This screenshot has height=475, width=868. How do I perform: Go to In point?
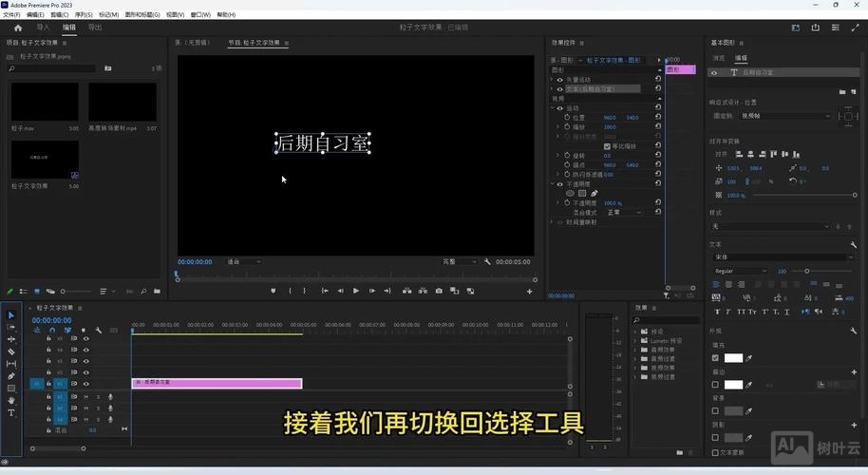click(x=325, y=291)
